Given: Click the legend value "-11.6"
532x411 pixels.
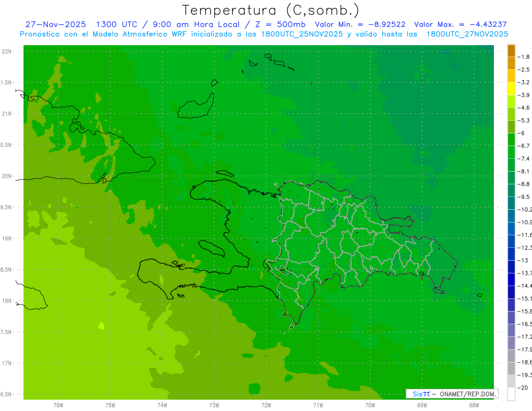Looking at the screenshot, I should pos(525,235).
